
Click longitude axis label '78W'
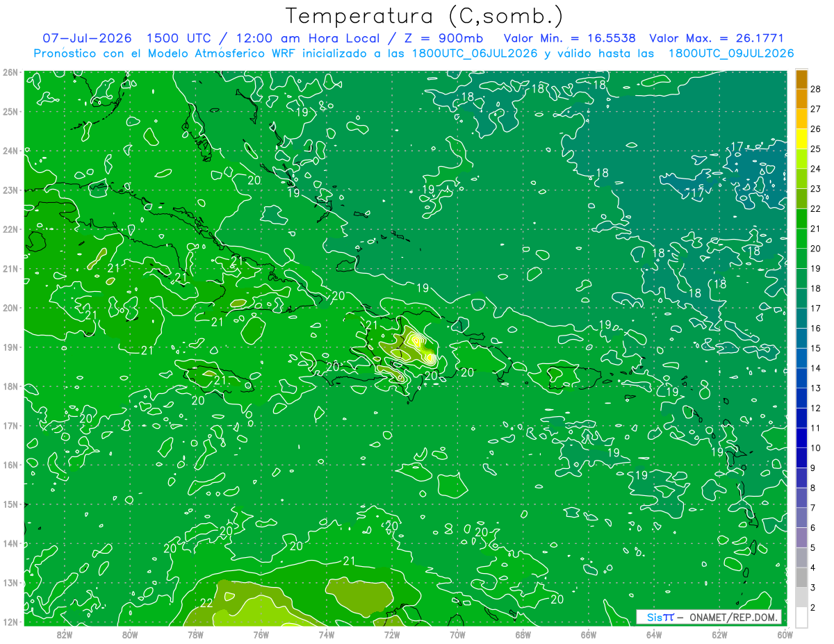[x=195, y=634]
